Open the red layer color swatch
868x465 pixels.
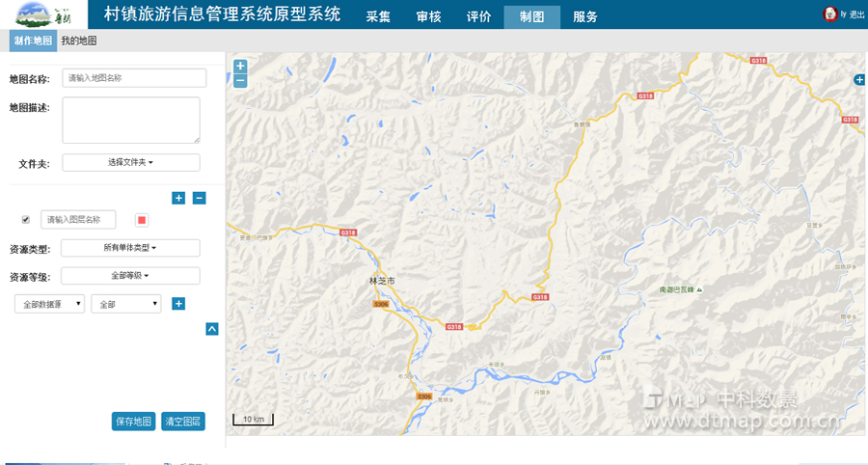pos(142,220)
